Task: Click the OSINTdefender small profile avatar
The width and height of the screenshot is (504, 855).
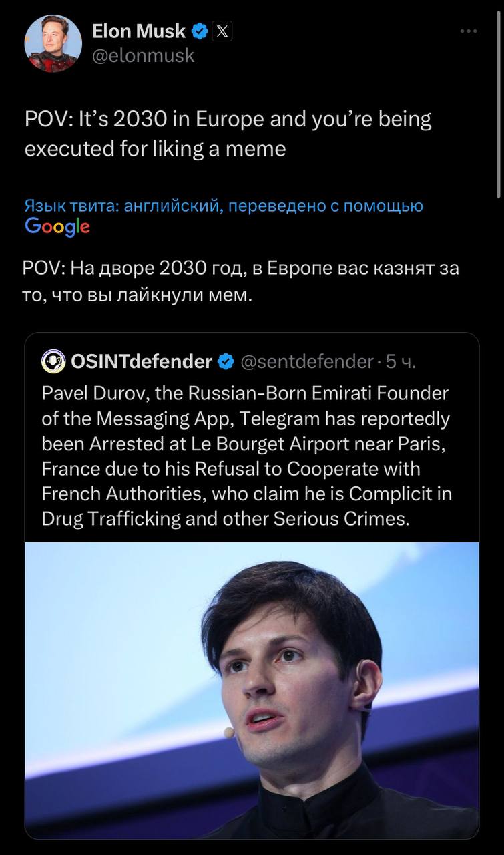Action: pyautogui.click(x=53, y=362)
